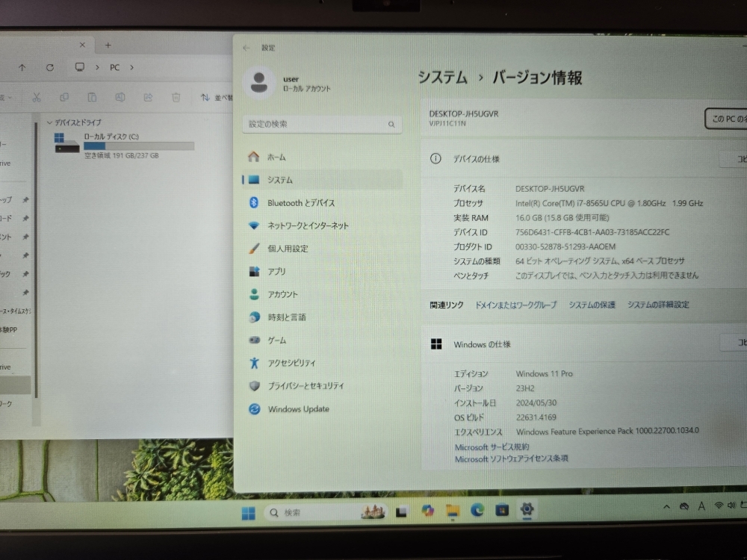Click the デバイスの仕様 info icon
This screenshot has height=560, width=747.
[x=436, y=158]
